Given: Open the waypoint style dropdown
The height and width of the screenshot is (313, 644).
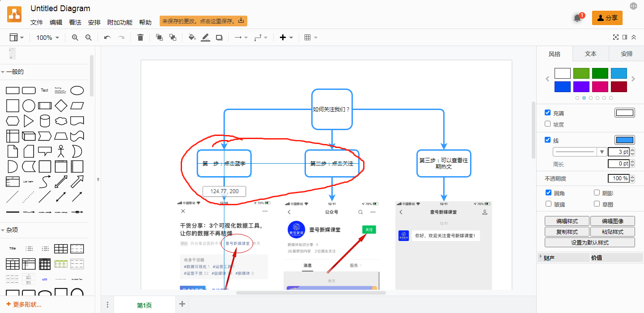Looking at the screenshot, I should (x=261, y=38).
